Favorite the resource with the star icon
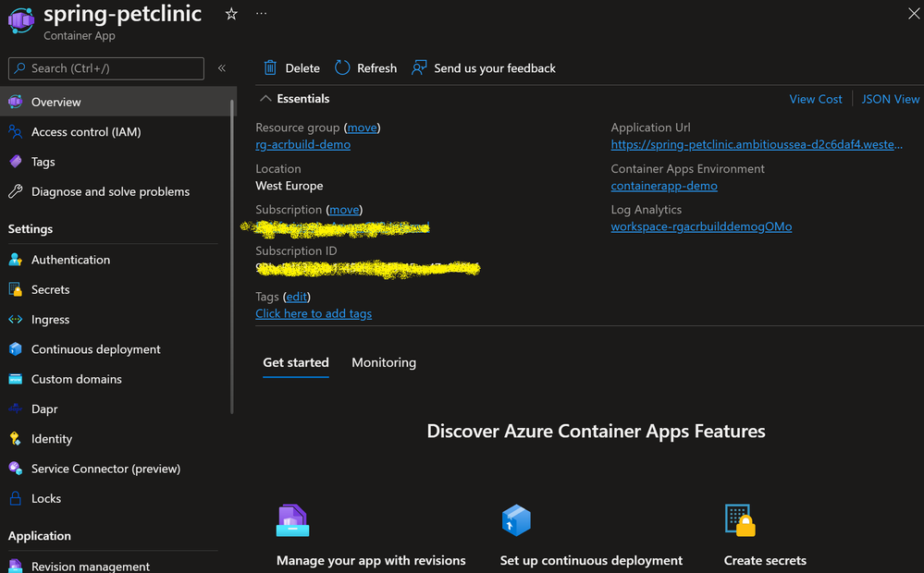This screenshot has width=924, height=573. pos(231,14)
